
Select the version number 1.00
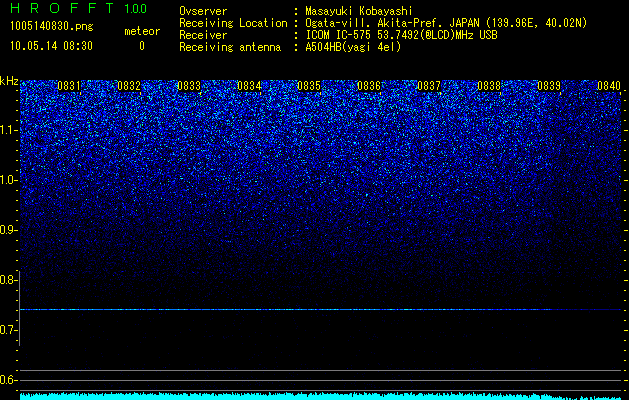[x=135, y=8]
